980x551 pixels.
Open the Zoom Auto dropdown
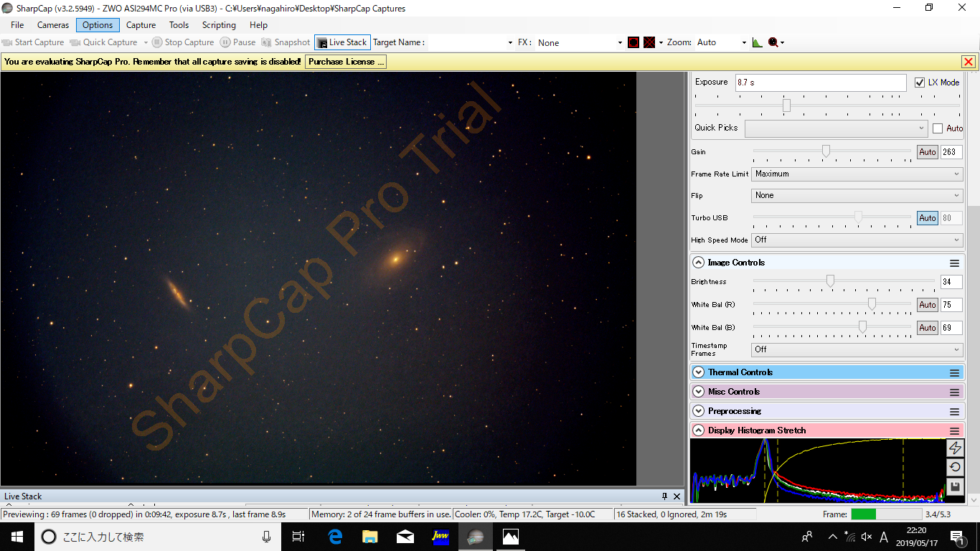point(721,42)
